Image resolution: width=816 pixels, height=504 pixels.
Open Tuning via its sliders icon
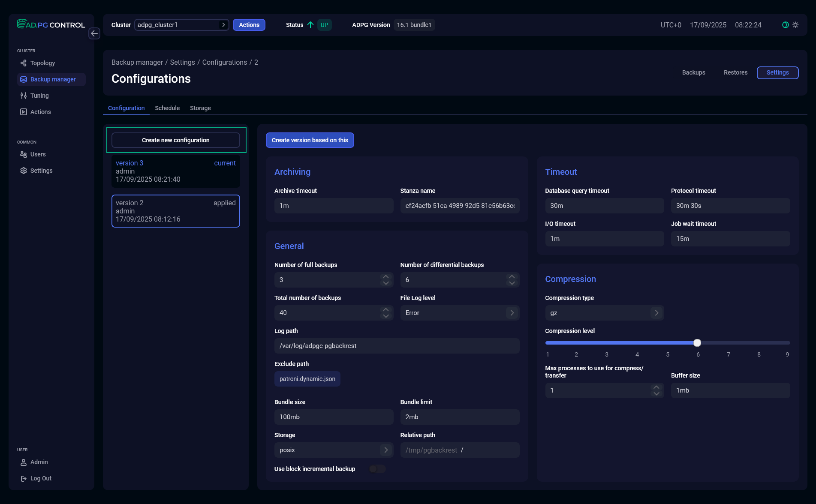click(x=24, y=96)
